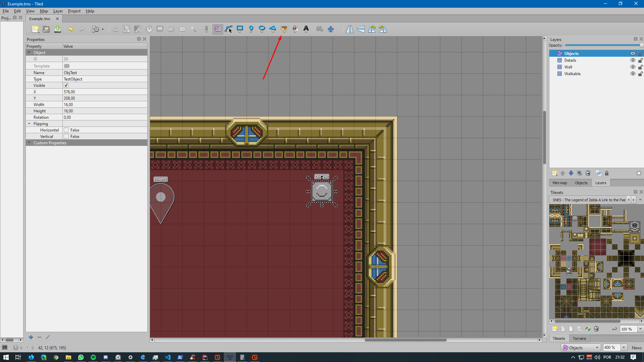Switch to the Objects tab

pos(581,183)
